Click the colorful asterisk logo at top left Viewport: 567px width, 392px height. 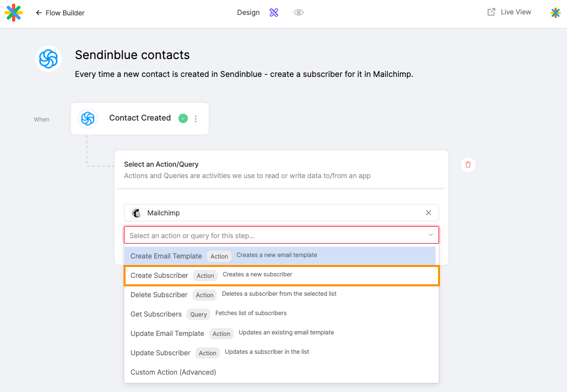14,13
